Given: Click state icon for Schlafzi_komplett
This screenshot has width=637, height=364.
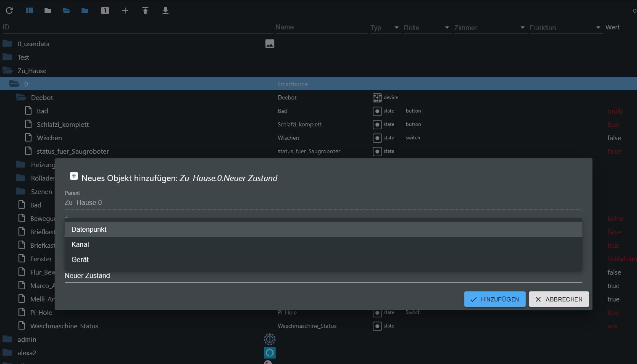Looking at the screenshot, I should pyautogui.click(x=377, y=124).
